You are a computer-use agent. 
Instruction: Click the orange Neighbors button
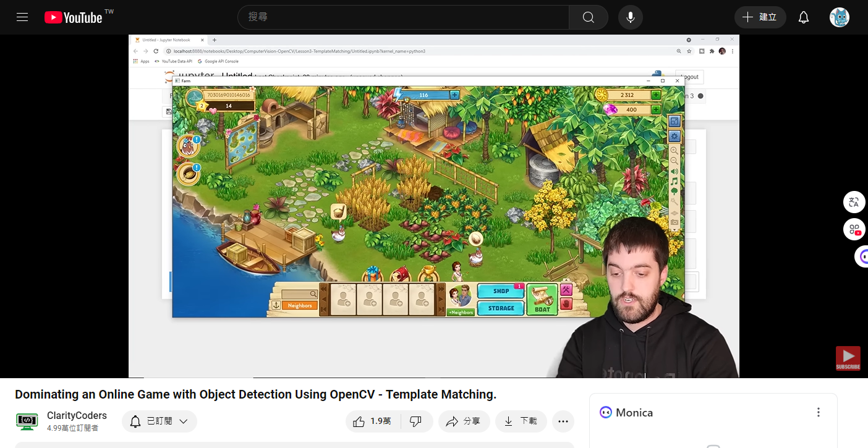pyautogui.click(x=300, y=305)
